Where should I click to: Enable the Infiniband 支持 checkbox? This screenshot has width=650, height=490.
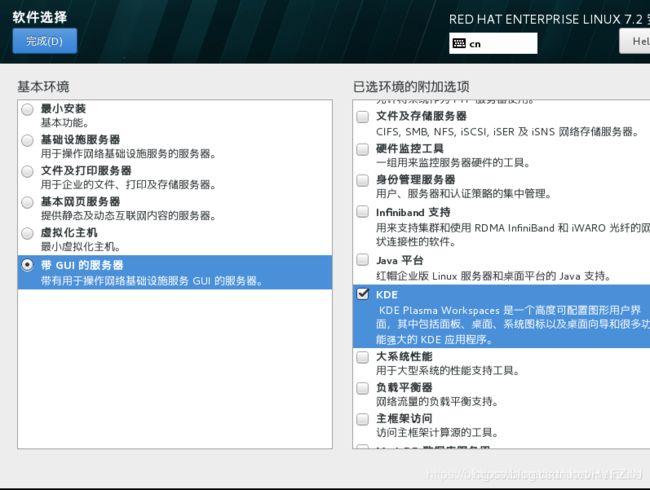[x=363, y=212]
